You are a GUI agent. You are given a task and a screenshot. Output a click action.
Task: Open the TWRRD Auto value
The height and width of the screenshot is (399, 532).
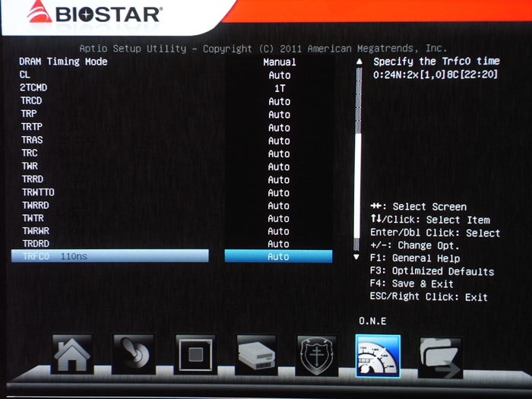pos(279,206)
